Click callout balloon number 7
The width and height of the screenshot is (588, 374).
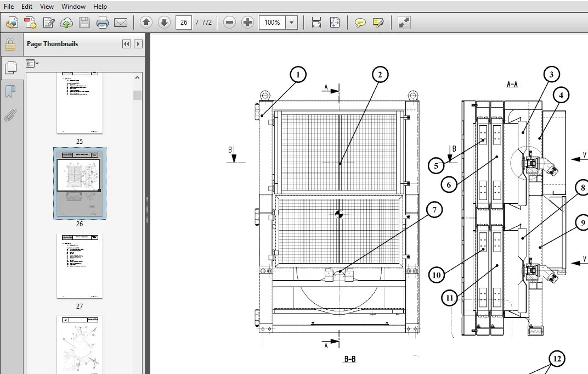pos(434,210)
